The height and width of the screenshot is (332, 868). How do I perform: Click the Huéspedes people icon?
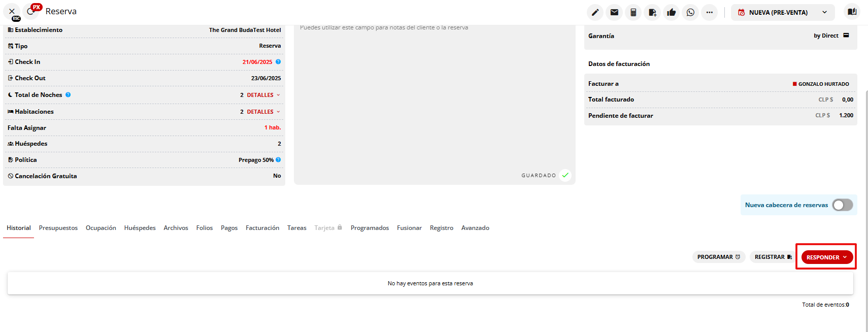11,144
